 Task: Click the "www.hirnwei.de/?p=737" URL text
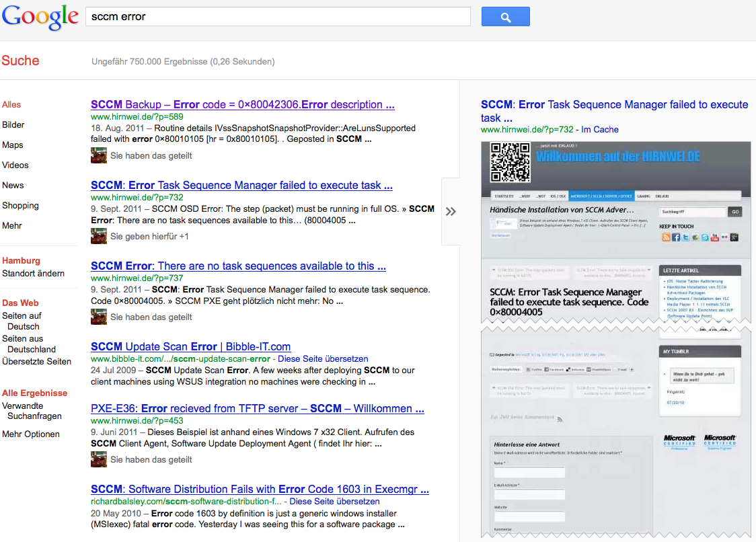point(137,278)
